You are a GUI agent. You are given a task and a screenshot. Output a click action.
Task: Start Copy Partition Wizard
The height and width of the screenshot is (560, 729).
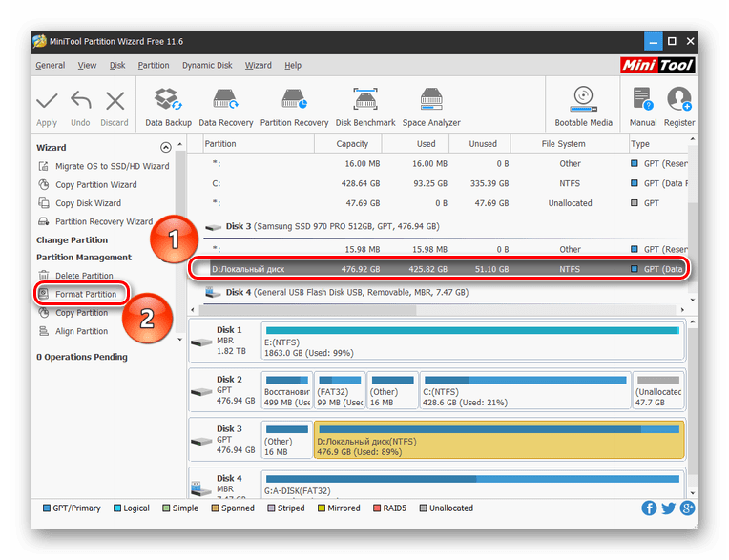pos(88,185)
